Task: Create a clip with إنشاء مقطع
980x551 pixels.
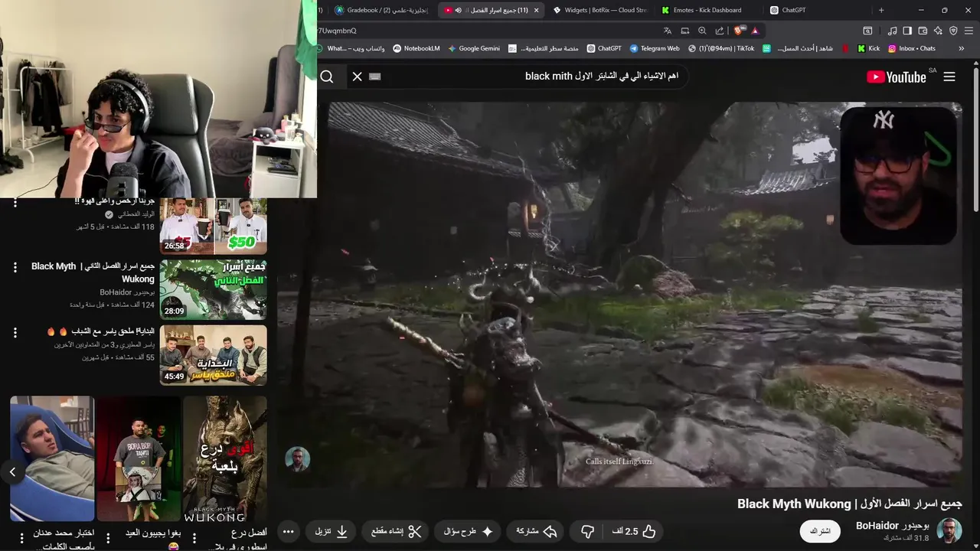Action: point(397,531)
